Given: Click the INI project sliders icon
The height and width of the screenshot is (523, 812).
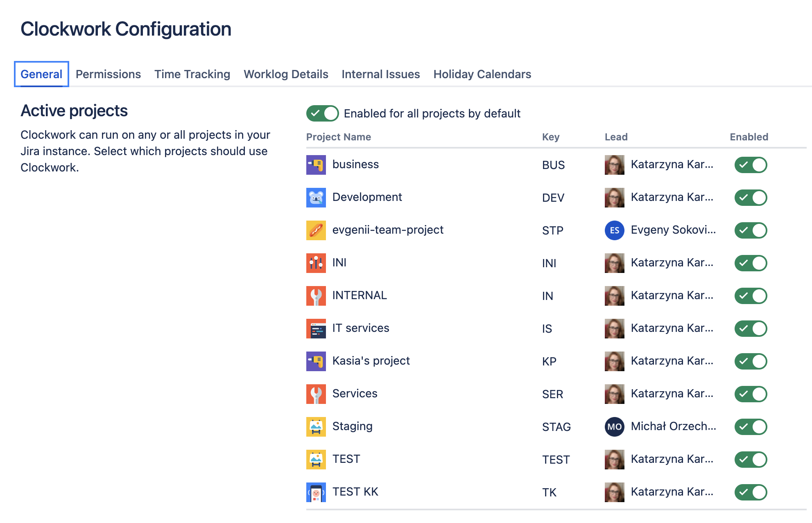Looking at the screenshot, I should pyautogui.click(x=316, y=263).
